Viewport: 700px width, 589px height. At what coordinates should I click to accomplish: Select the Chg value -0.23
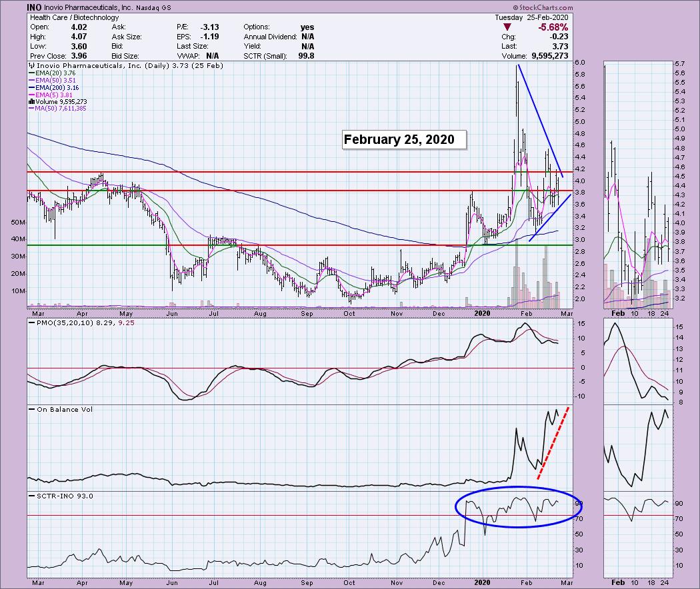(559, 37)
